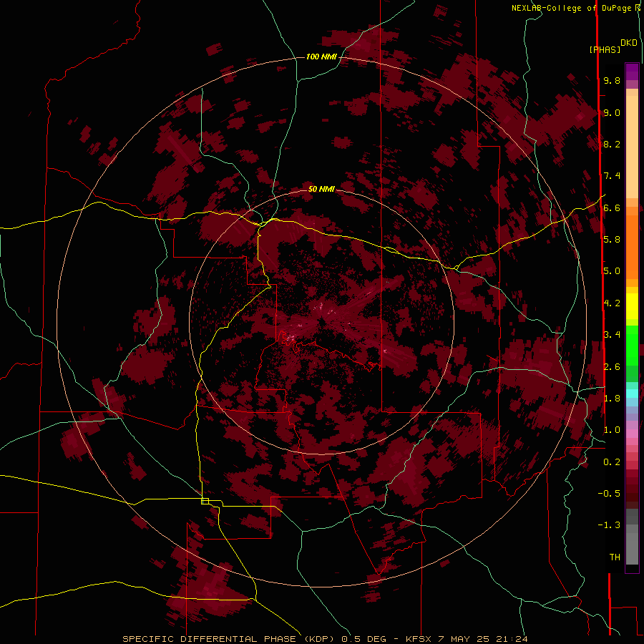Pick the orange segment of color bar
Image resolution: width=644 pixels, height=644 pixels.
tap(632, 246)
